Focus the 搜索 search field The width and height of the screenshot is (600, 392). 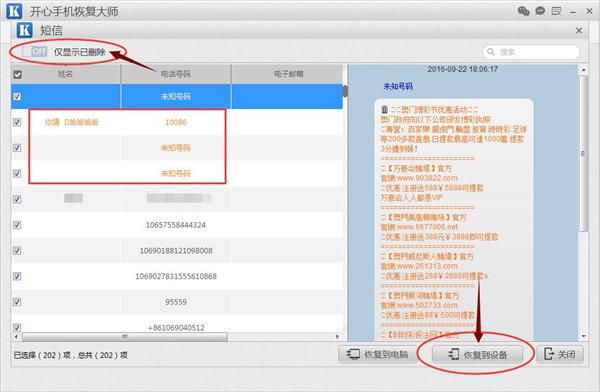coord(531,52)
